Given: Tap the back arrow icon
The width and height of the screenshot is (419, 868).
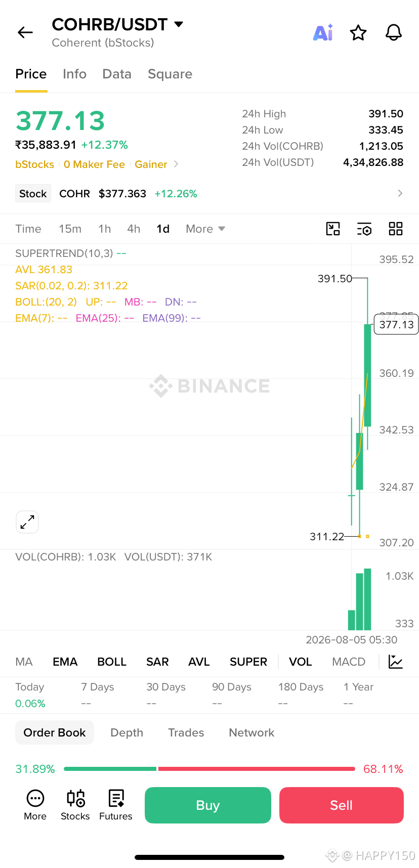Looking at the screenshot, I should tap(25, 33).
